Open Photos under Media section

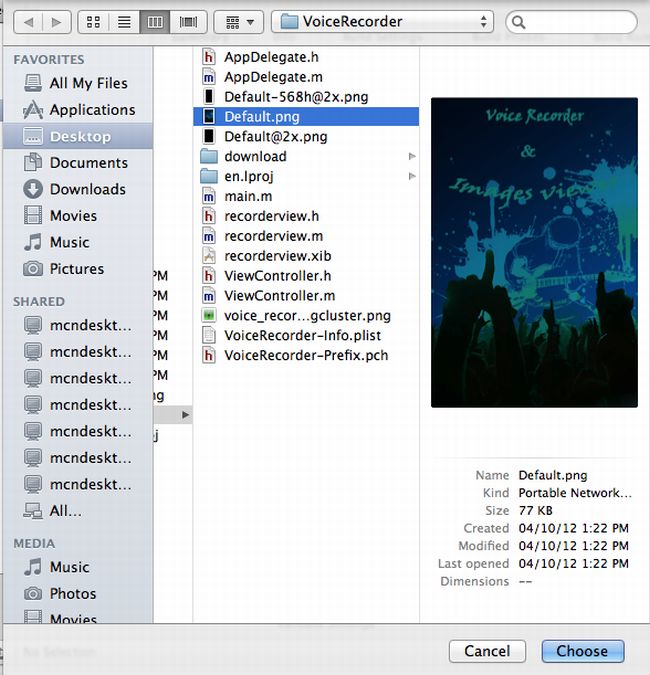pos(77,594)
